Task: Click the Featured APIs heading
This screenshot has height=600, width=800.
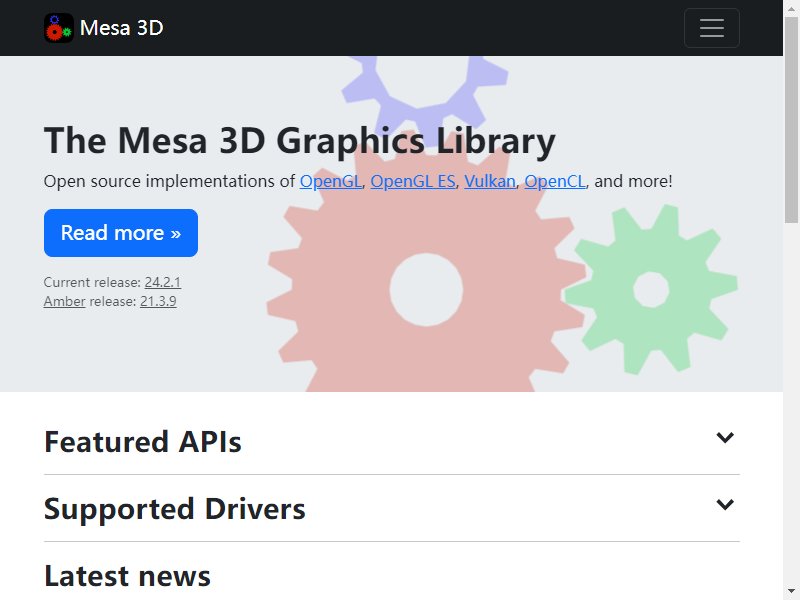Action: click(x=143, y=442)
